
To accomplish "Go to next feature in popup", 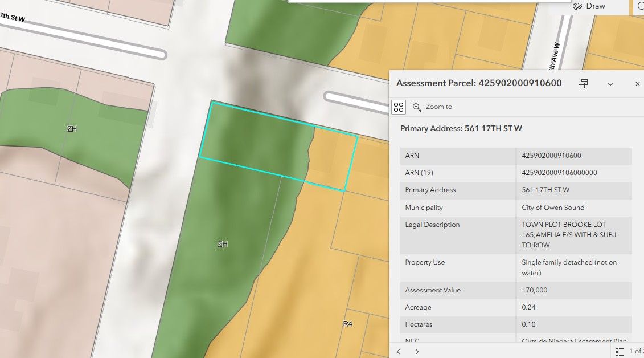I will (417, 352).
